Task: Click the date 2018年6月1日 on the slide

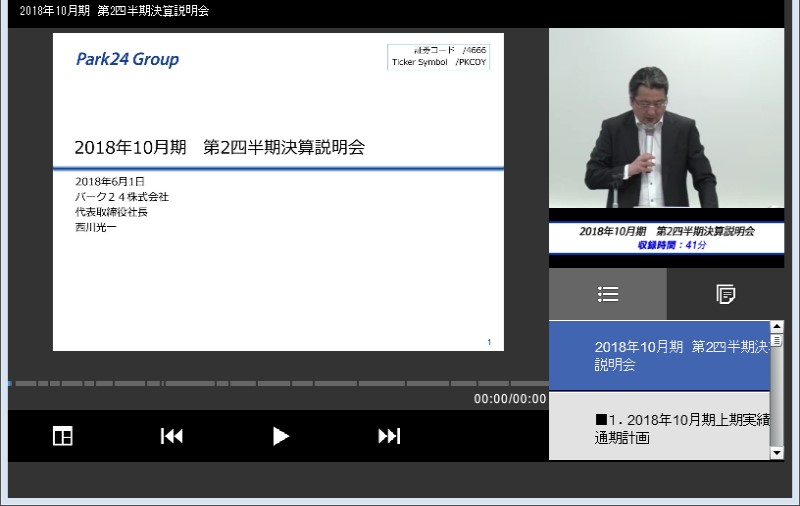Action: coord(110,182)
